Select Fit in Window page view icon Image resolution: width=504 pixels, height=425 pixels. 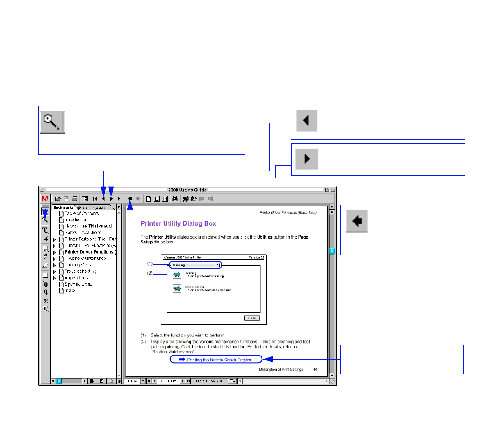tap(157, 198)
